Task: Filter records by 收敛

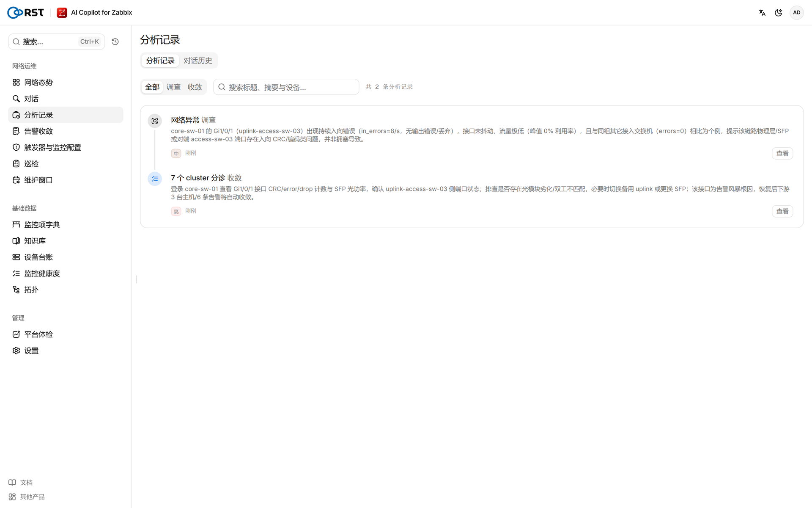Action: [195, 87]
